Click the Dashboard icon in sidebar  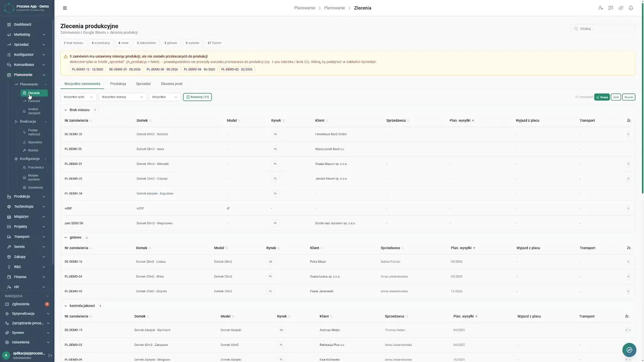click(x=9, y=25)
